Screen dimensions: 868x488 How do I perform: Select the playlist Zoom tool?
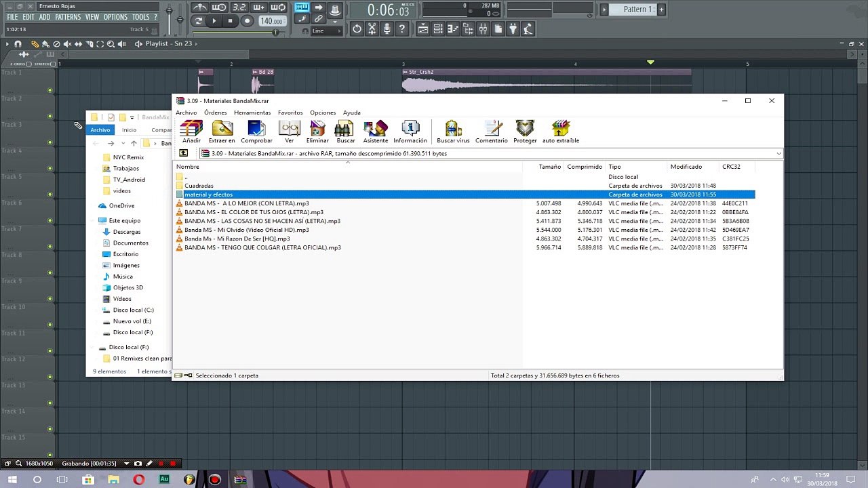[x=111, y=43]
